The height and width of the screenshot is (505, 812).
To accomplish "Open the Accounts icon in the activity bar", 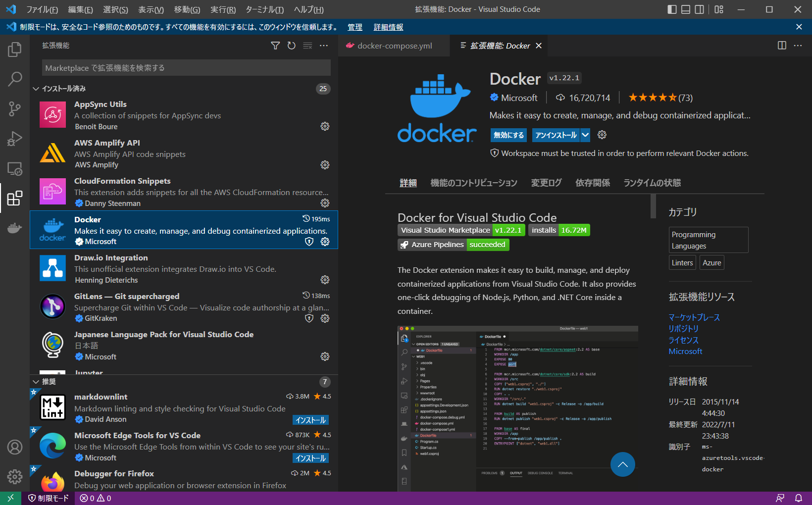I will [x=15, y=447].
